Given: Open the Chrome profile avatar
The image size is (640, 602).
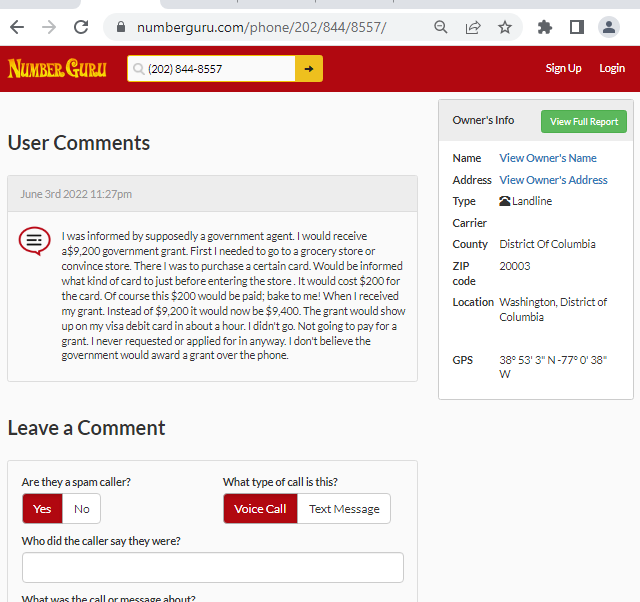Looking at the screenshot, I should (x=609, y=27).
